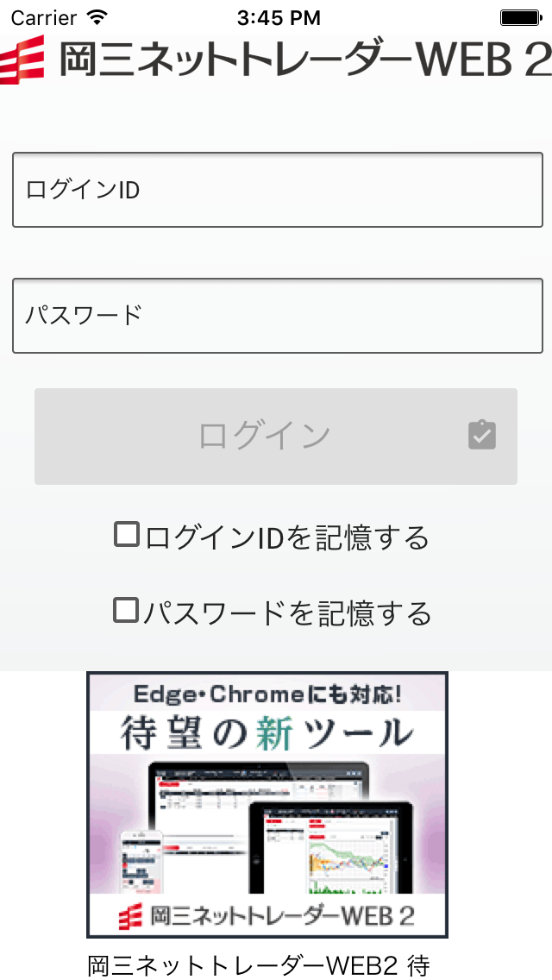552x980 pixels.
Task: Click into the パスワード input field
Action: click(277, 316)
